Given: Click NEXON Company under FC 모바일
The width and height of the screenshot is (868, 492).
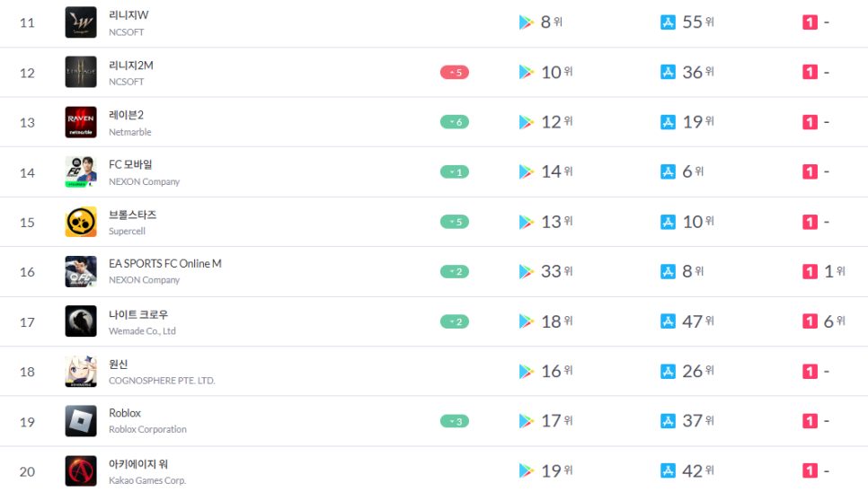Looking at the screenshot, I should [145, 181].
